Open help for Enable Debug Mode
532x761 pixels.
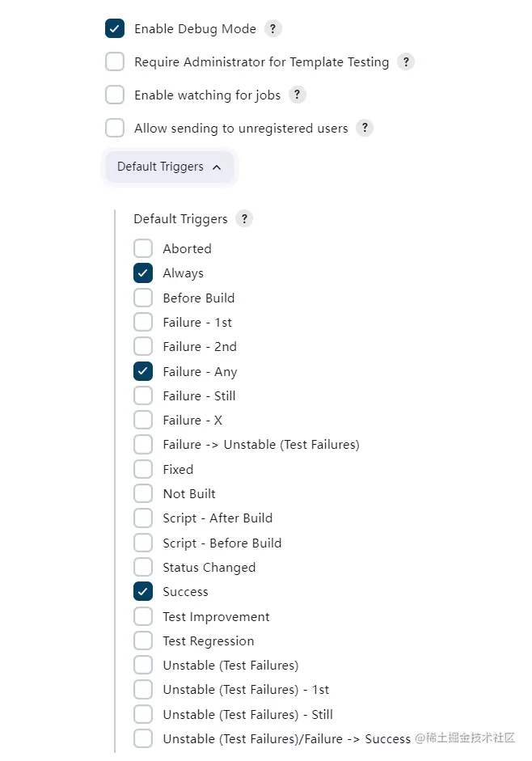pos(273,29)
